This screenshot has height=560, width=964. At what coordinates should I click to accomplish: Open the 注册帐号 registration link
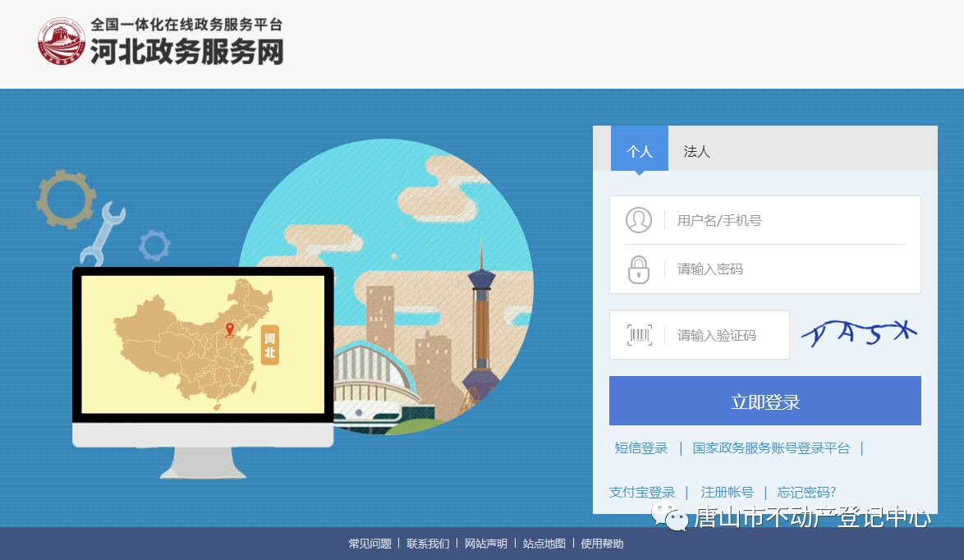727,493
